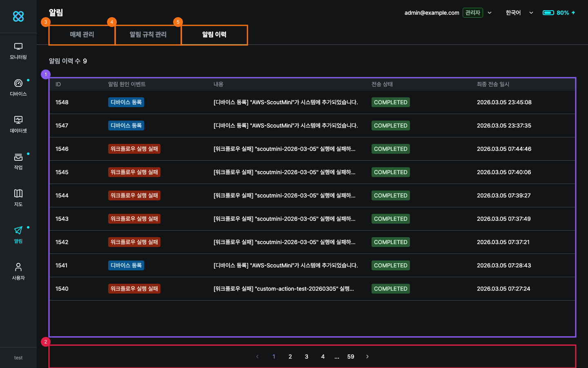Screen dimensions: 588x368
Task: Select the 알림 이력 tab
Action: point(214,35)
